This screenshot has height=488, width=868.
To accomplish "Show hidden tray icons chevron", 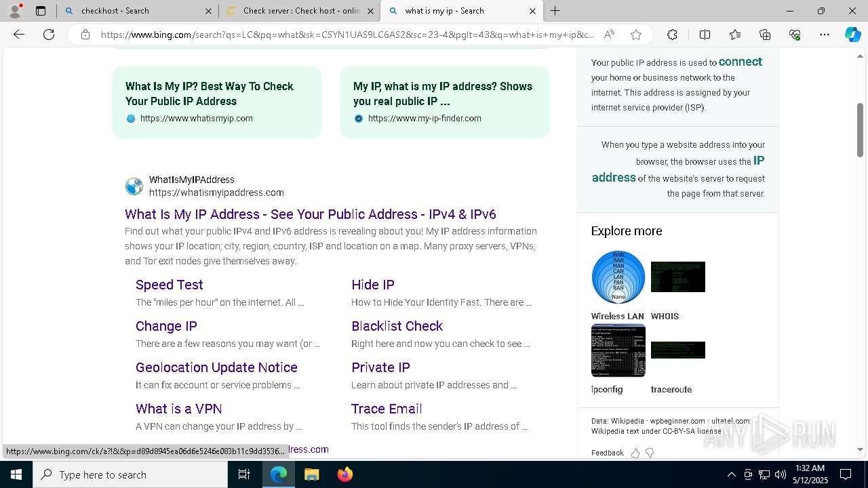I will 731,474.
